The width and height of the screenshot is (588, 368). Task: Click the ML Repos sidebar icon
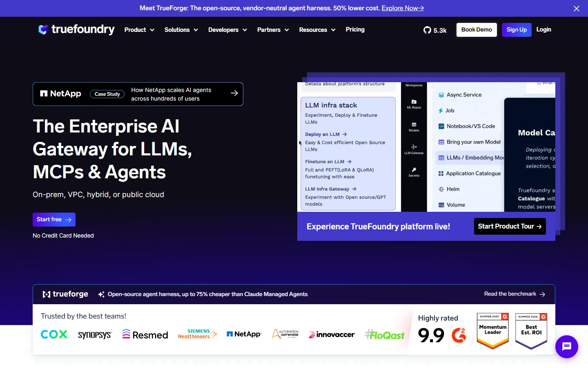tap(414, 104)
